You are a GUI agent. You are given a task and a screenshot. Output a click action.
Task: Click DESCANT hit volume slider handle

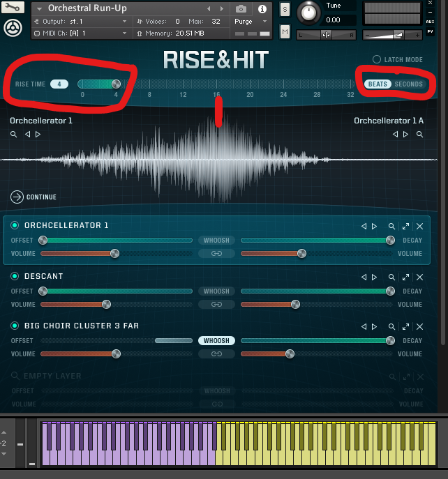pyautogui.click(x=295, y=304)
